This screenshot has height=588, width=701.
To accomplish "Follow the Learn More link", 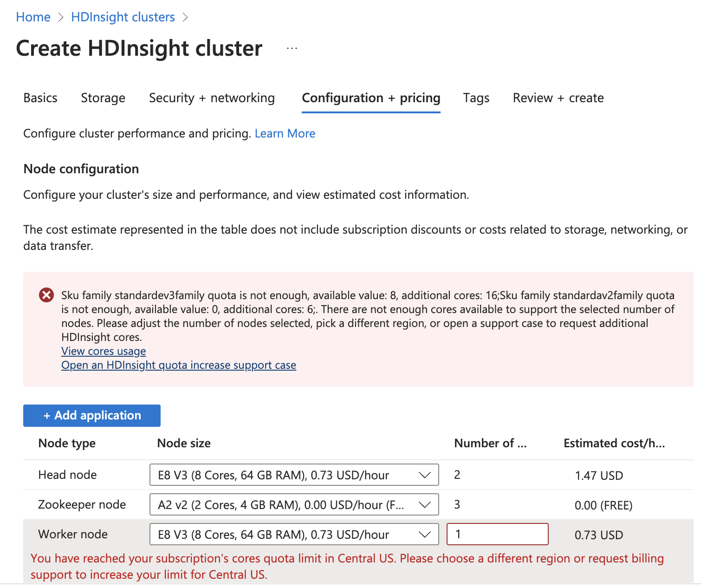I will 285,134.
